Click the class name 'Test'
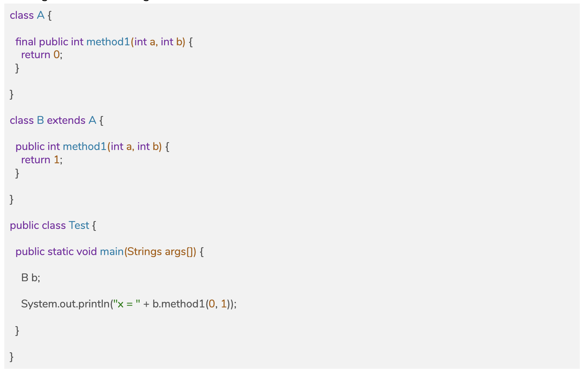Screen dimensions: 588x375 pos(79,225)
